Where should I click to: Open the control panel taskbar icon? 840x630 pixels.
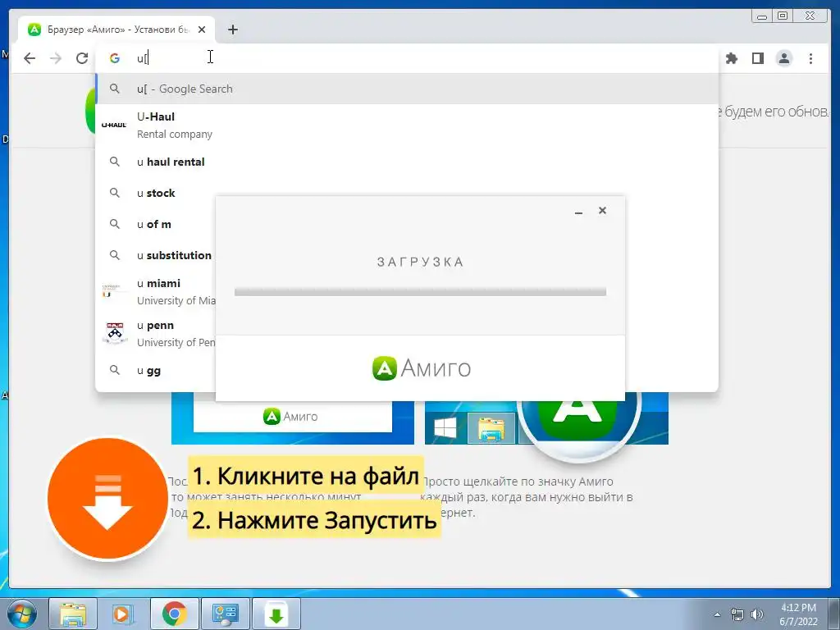point(225,614)
